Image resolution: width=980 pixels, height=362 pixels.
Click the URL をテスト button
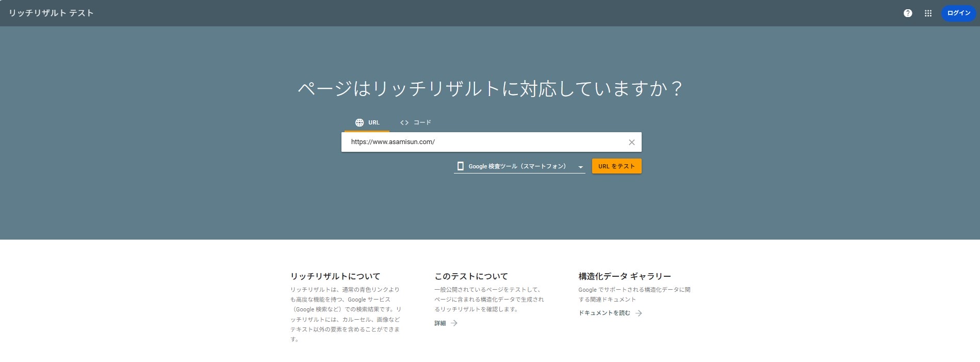tap(617, 166)
